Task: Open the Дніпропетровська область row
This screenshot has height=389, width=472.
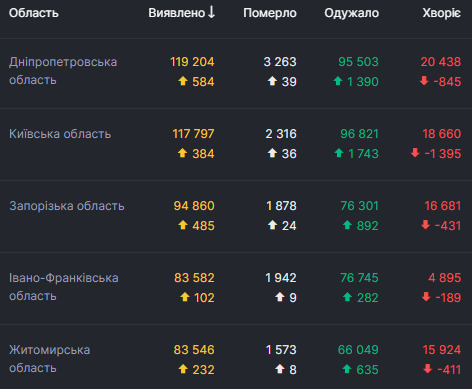Action: pyautogui.click(x=236, y=73)
